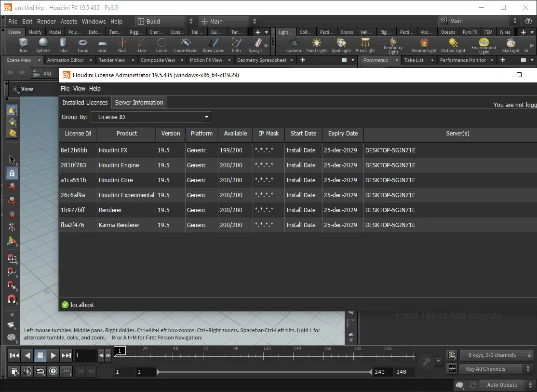Screen dimensions: 537x392
Task: Create a Torus from the shelf
Action: coord(82,45)
